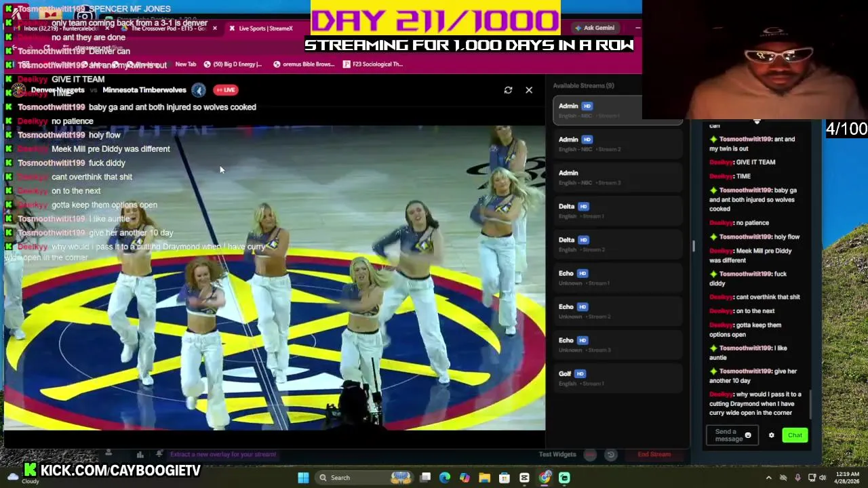The height and width of the screenshot is (488, 868).
Task: Close the Crossover Pod tab
Action: coord(215,28)
